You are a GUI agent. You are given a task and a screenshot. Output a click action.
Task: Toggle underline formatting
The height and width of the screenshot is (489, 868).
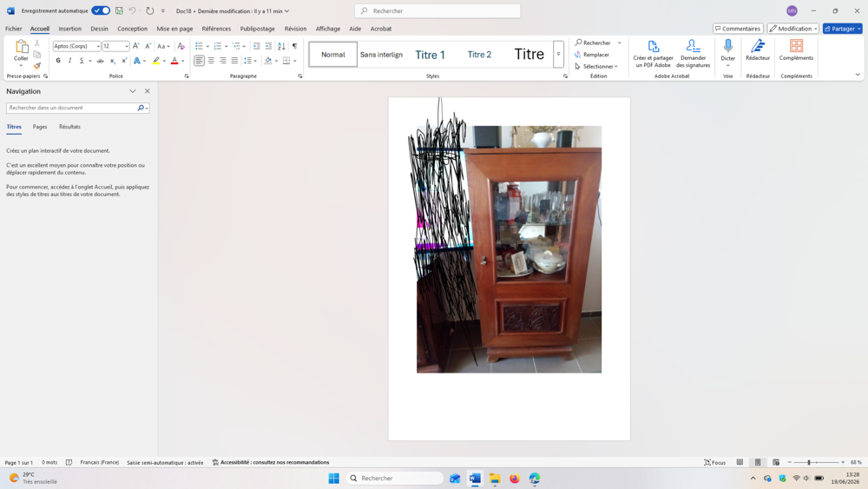tap(82, 61)
